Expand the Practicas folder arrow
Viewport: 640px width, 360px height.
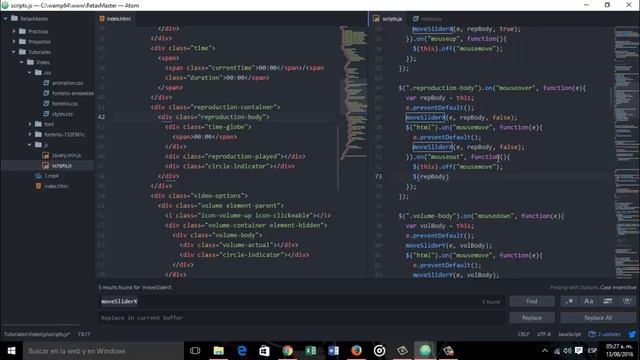tap(14, 31)
